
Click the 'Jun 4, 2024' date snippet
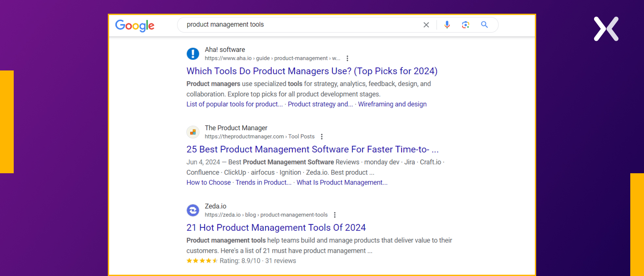pyautogui.click(x=203, y=162)
